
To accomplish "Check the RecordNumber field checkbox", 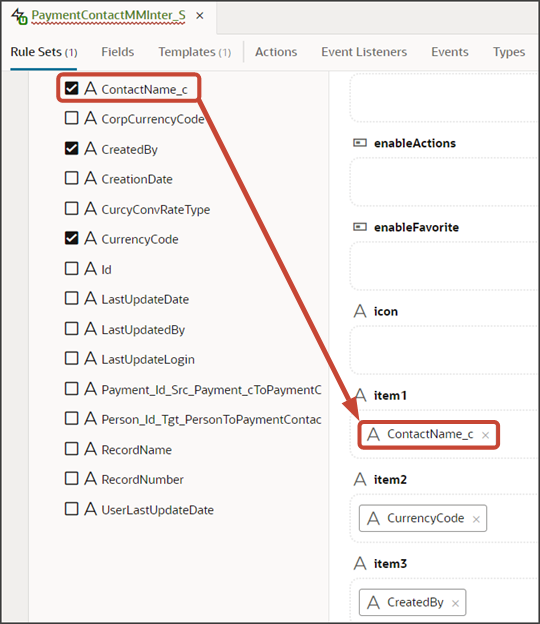I will coord(72,478).
